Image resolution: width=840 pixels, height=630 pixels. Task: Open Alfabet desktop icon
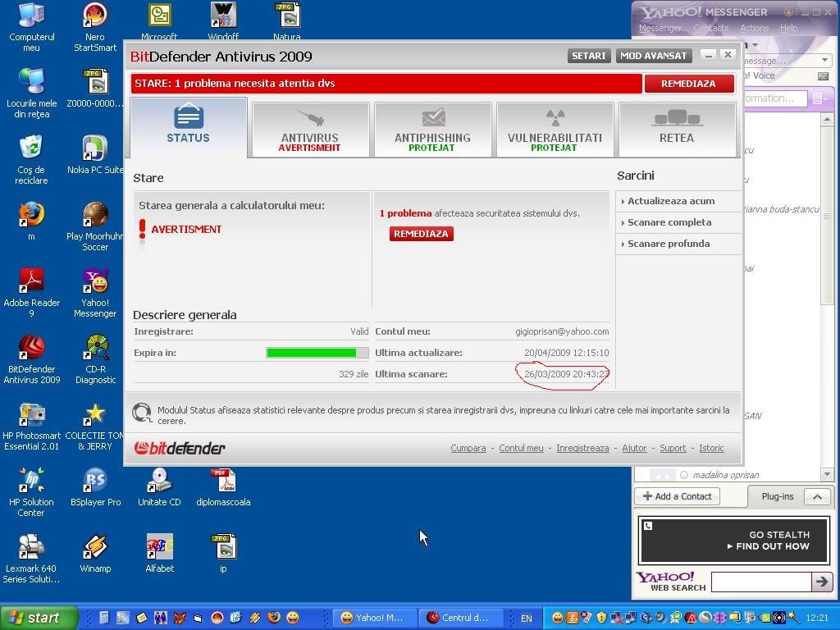pos(160,553)
